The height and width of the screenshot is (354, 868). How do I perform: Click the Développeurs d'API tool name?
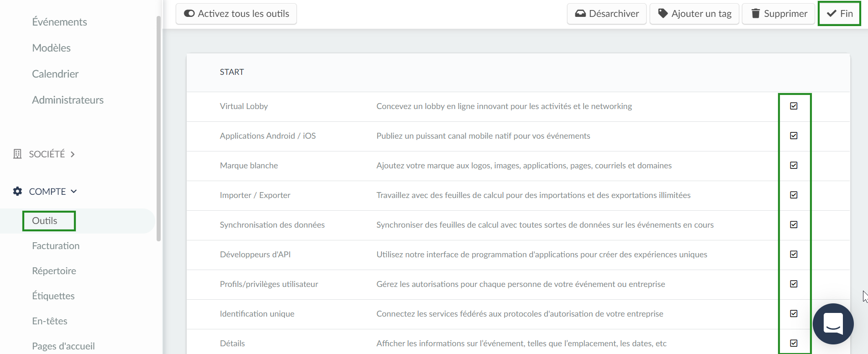click(255, 255)
